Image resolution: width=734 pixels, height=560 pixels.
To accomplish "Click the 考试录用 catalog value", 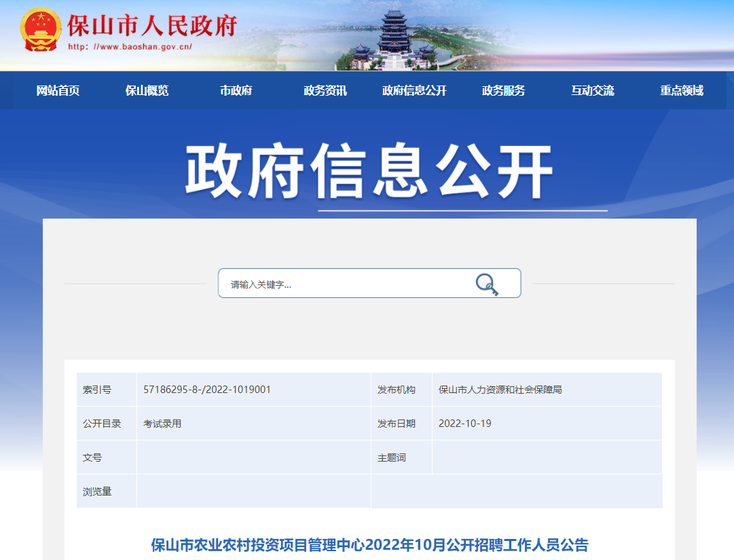I will tap(162, 424).
